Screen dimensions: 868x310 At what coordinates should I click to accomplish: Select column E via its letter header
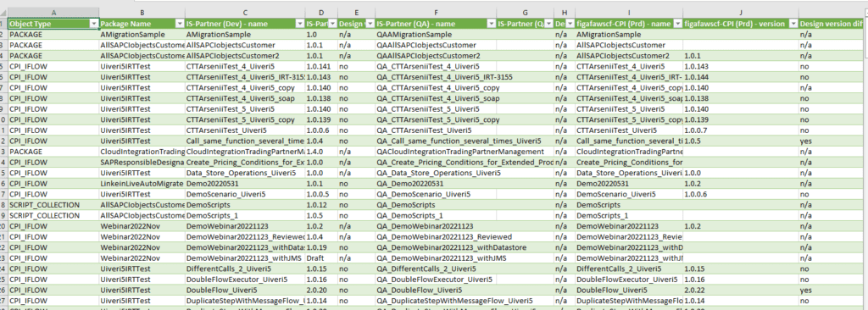[357, 12]
